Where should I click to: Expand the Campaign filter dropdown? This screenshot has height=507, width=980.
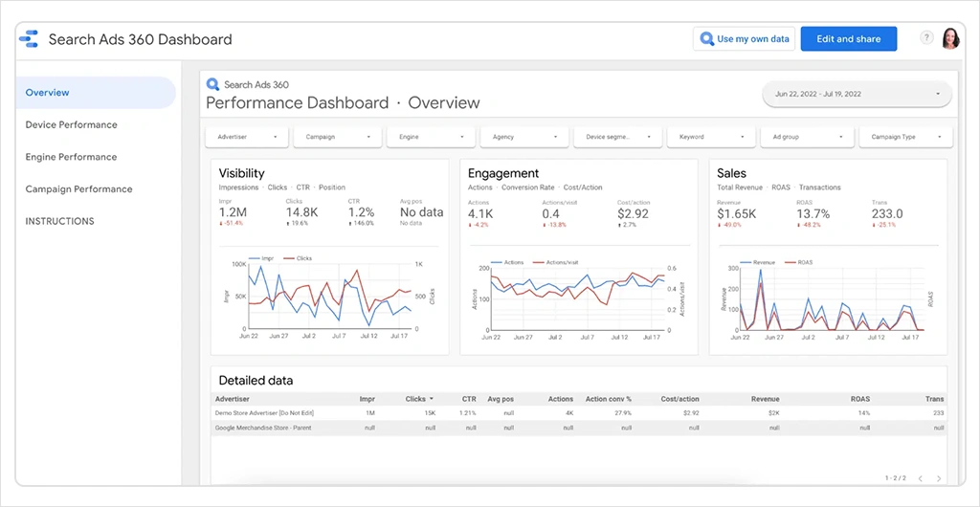tap(338, 137)
